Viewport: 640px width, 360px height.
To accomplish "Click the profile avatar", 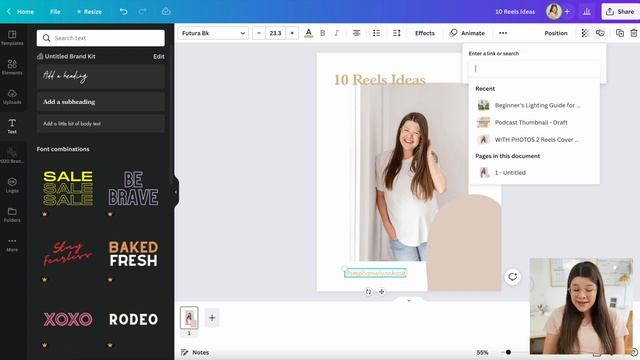I will (553, 11).
